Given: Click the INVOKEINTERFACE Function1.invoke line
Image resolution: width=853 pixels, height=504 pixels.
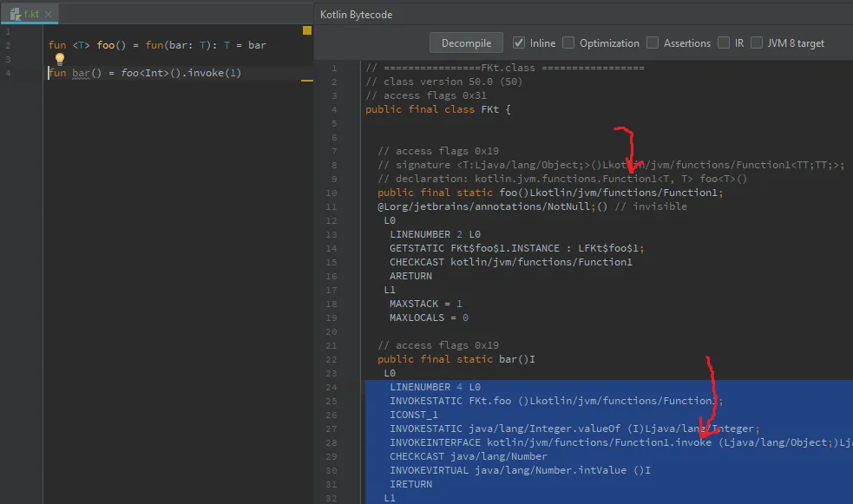Looking at the screenshot, I should [620, 442].
